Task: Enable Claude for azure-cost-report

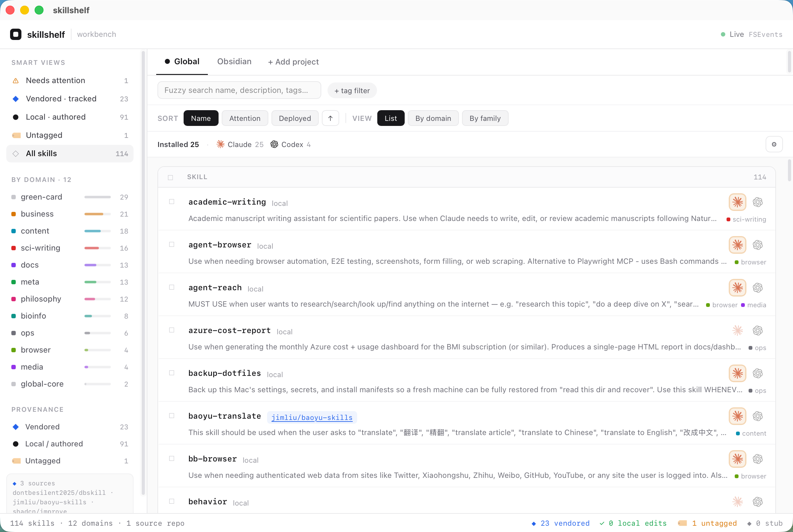Action: coord(737,331)
